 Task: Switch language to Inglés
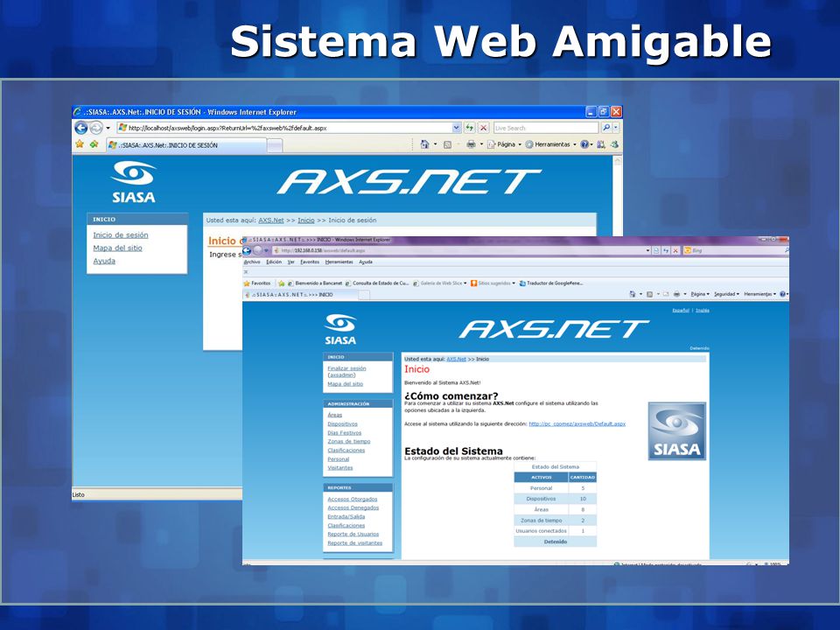pyautogui.click(x=703, y=310)
